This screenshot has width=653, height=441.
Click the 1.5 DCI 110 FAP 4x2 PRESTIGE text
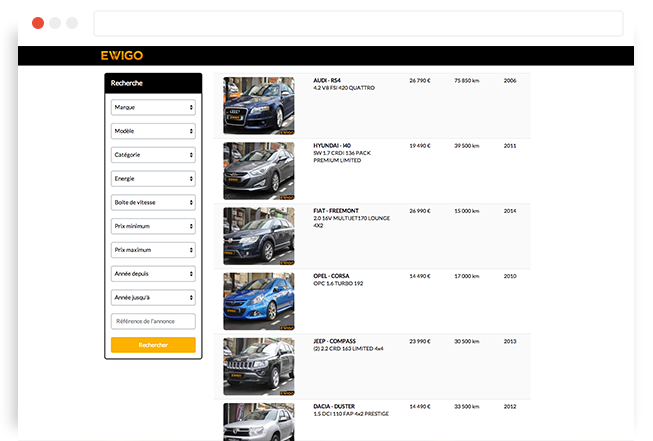tap(351, 414)
